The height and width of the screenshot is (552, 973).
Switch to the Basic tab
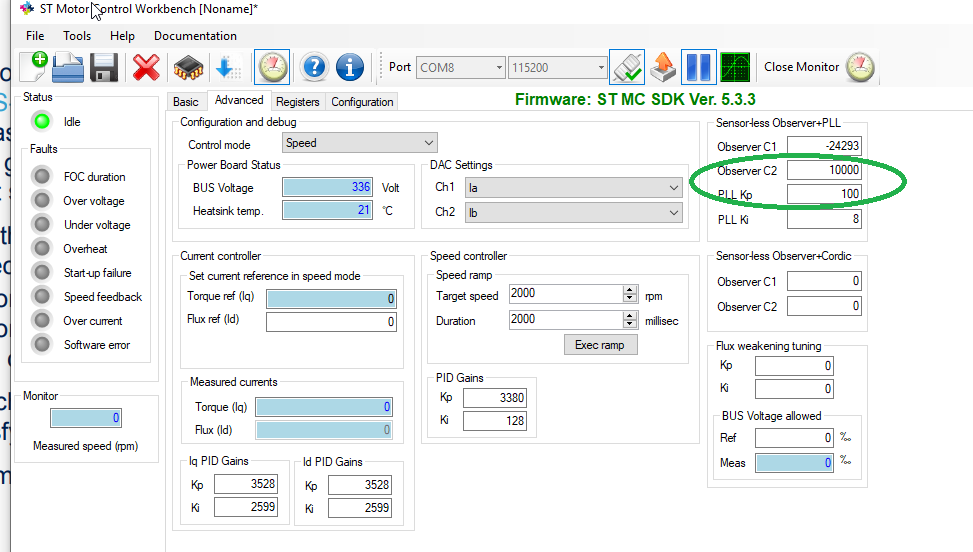click(x=186, y=102)
